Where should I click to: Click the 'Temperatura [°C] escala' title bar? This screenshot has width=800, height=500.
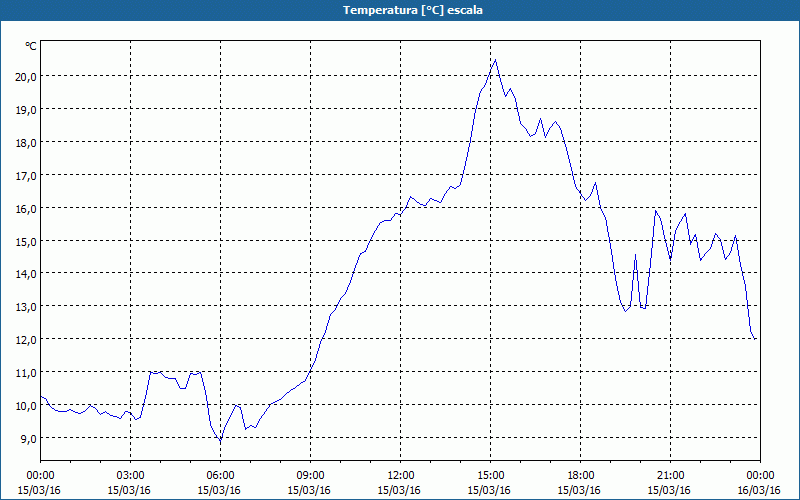[x=400, y=10]
